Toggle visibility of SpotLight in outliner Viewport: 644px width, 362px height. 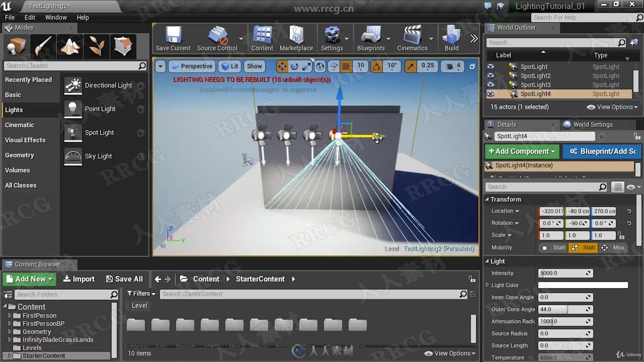[490, 66]
